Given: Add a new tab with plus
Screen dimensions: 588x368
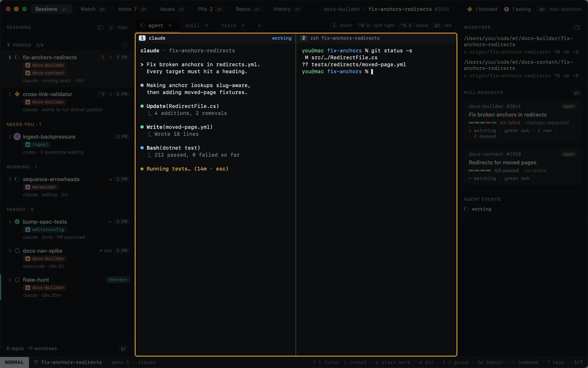Looking at the screenshot, I should pyautogui.click(x=259, y=26).
